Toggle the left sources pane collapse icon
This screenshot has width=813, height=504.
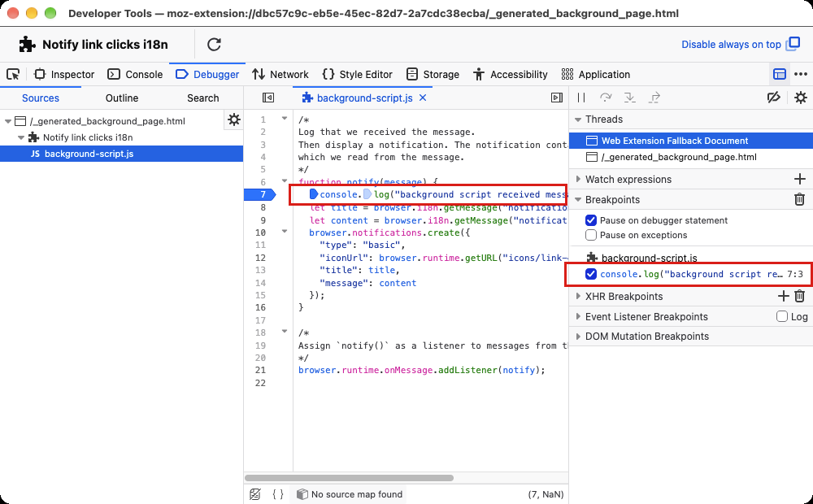pyautogui.click(x=268, y=98)
